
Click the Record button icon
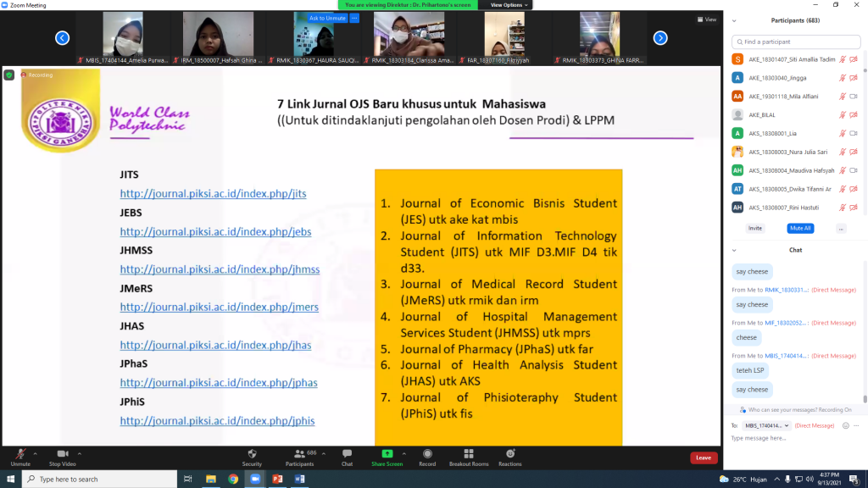click(x=427, y=454)
